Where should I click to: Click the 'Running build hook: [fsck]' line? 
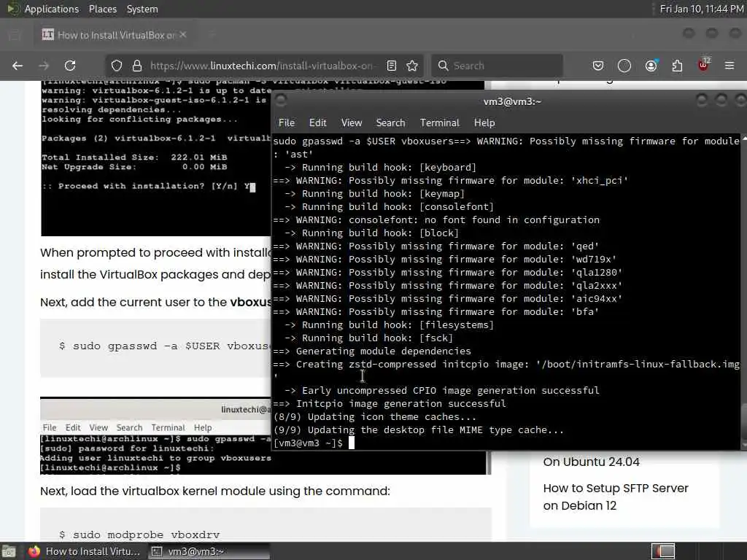coord(368,338)
